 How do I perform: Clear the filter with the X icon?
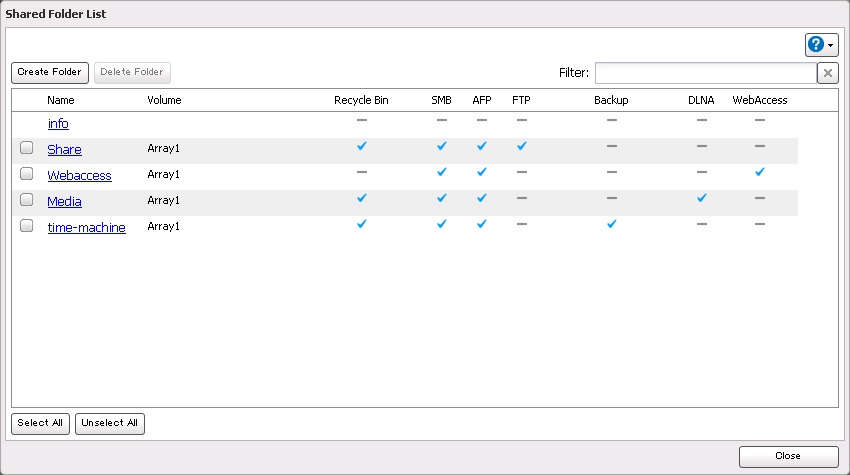pos(827,73)
